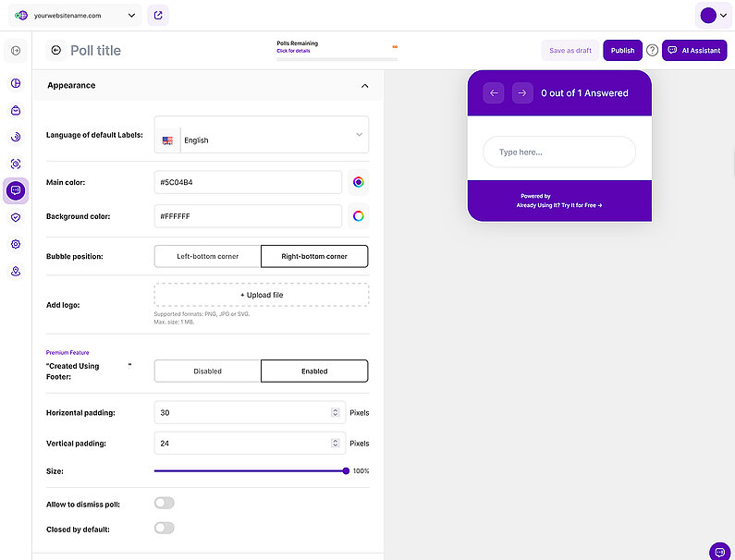Expand the sidebar with the arrow icon

pos(16,51)
